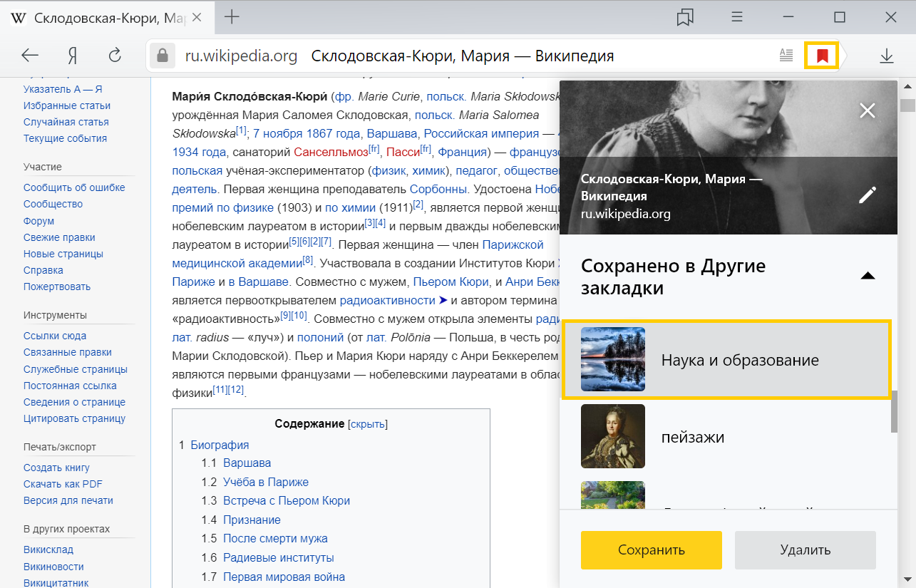Click the bookmark popup's collections list scrollbar
Viewport: 916px width, 588px height.
pos(894,411)
